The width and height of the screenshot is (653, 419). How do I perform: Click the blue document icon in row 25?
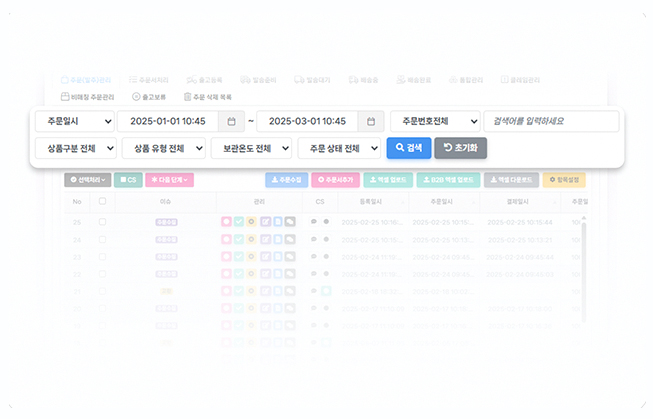278,222
